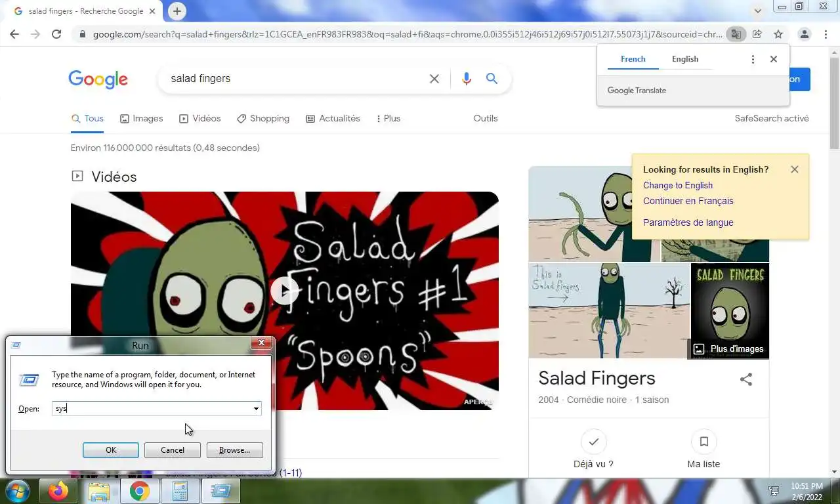
Task: Expand the Run dialog Open dropdown
Action: point(256,408)
